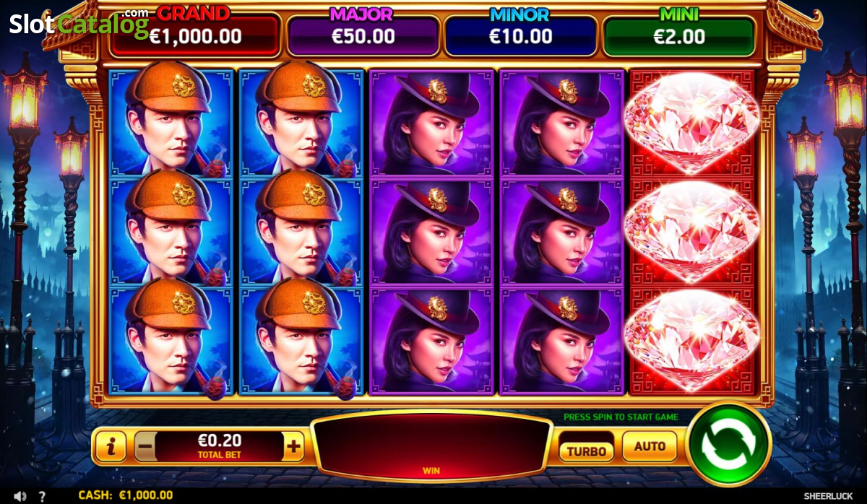The width and height of the screenshot is (867, 504).
Task: Toggle Turbo spin mode
Action: [x=586, y=451]
